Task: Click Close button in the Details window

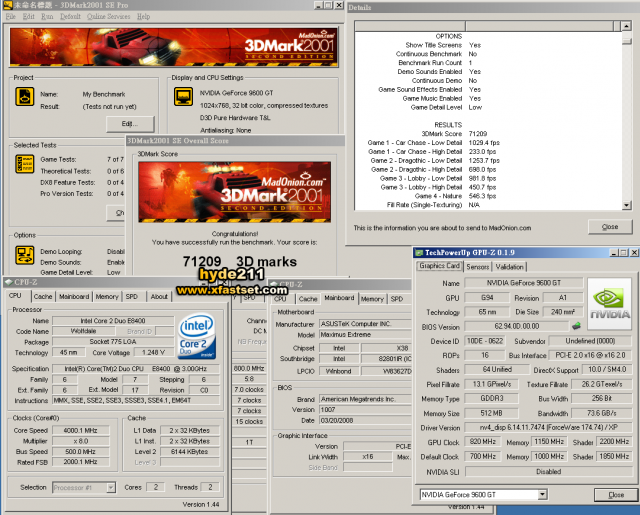Action: coord(610,227)
